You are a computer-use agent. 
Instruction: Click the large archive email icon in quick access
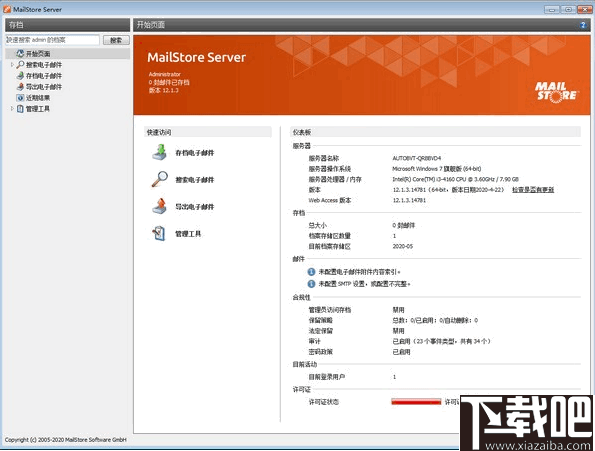pyautogui.click(x=160, y=152)
